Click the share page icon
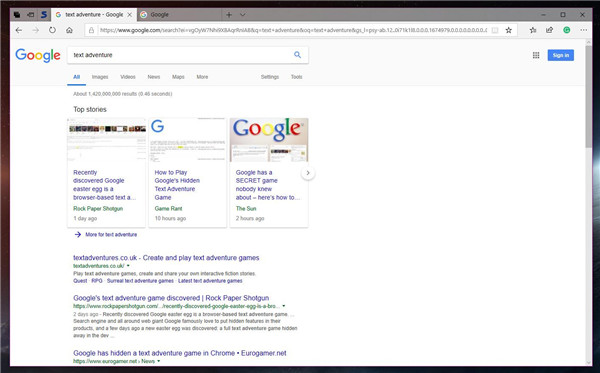 (x=549, y=30)
